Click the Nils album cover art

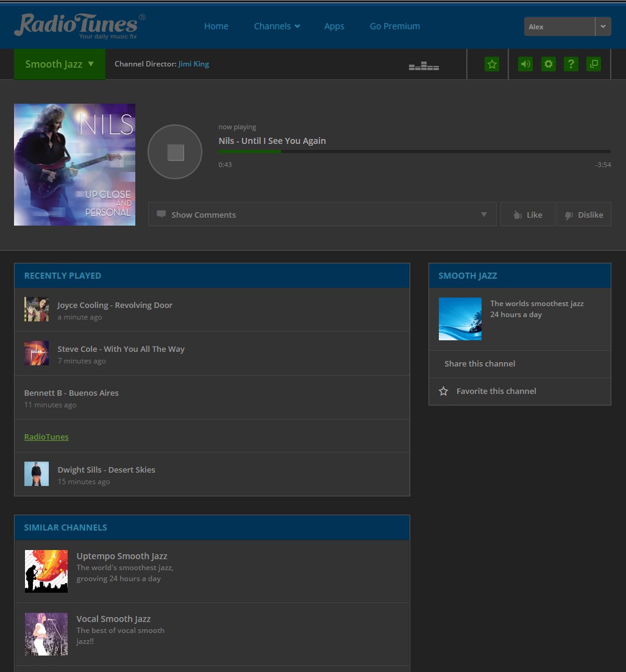coord(74,165)
